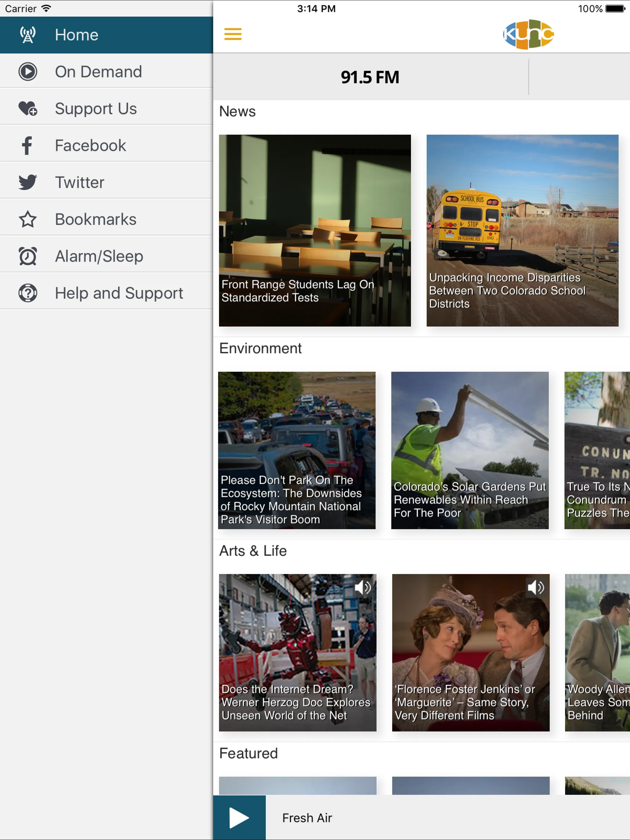The height and width of the screenshot is (840, 630).
Task: Tap the KUNC logo icon
Action: pos(529,34)
